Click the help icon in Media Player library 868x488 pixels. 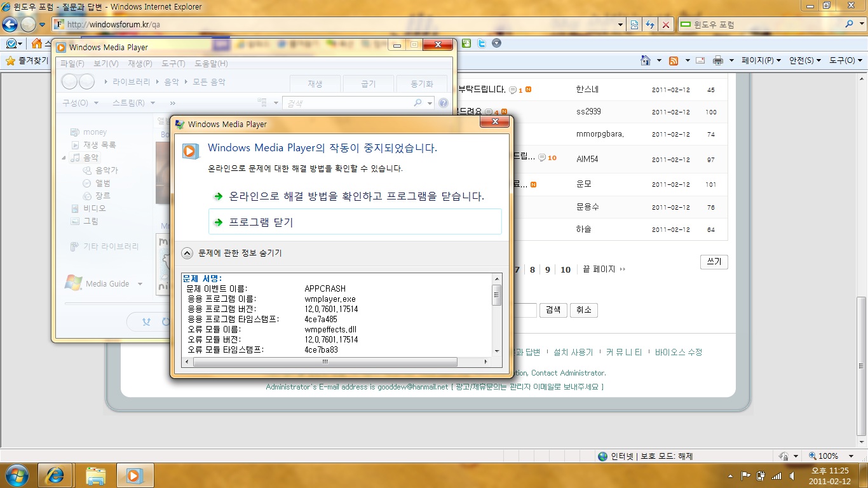point(444,103)
